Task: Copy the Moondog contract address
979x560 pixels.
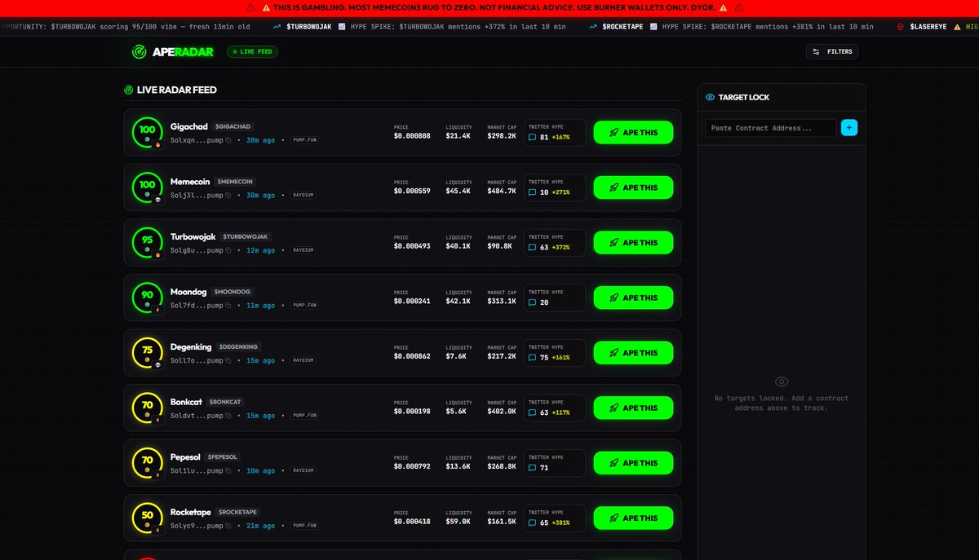Action: [x=228, y=306]
